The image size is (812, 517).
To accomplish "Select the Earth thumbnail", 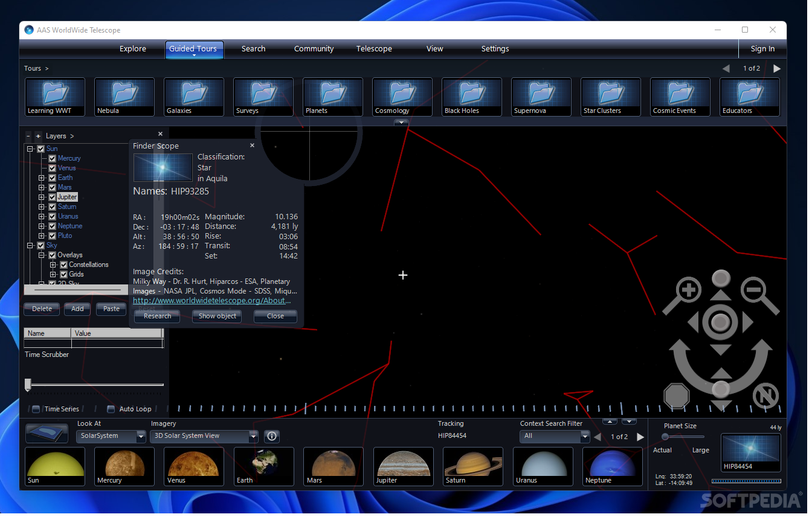I will 264,467.
